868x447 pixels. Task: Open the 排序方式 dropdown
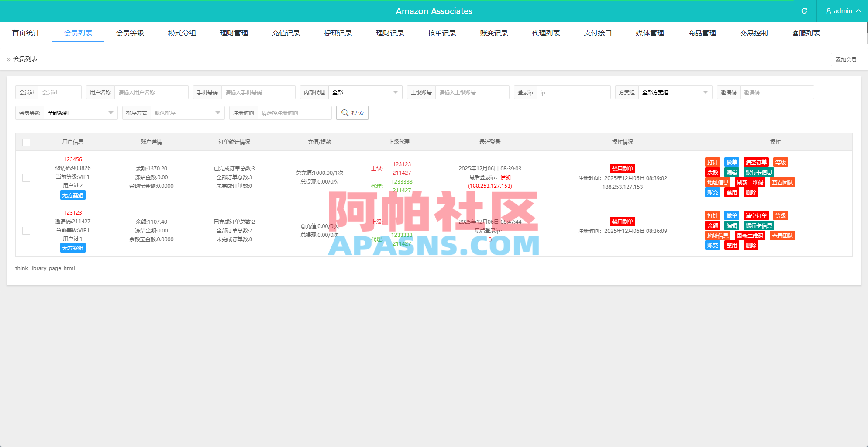pyautogui.click(x=187, y=113)
